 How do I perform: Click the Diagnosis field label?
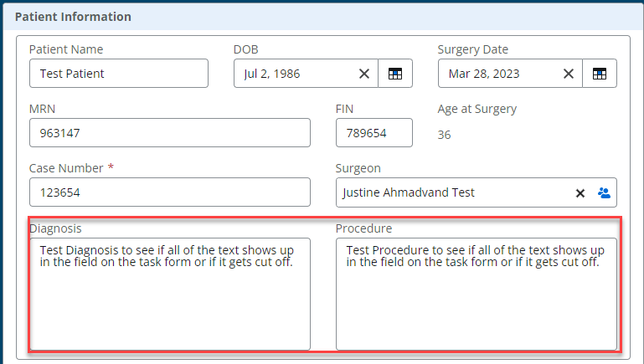point(55,228)
